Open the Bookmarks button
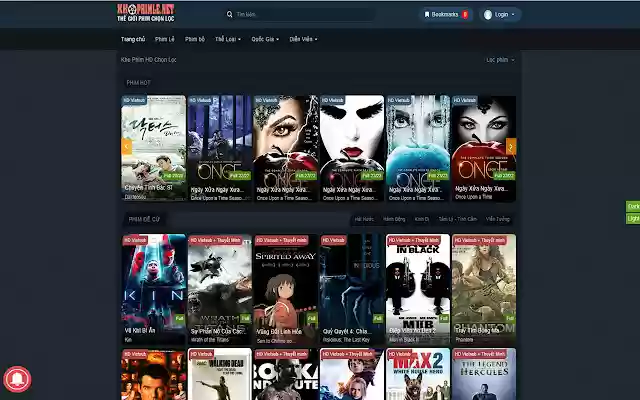This screenshot has width=640, height=400. point(446,15)
